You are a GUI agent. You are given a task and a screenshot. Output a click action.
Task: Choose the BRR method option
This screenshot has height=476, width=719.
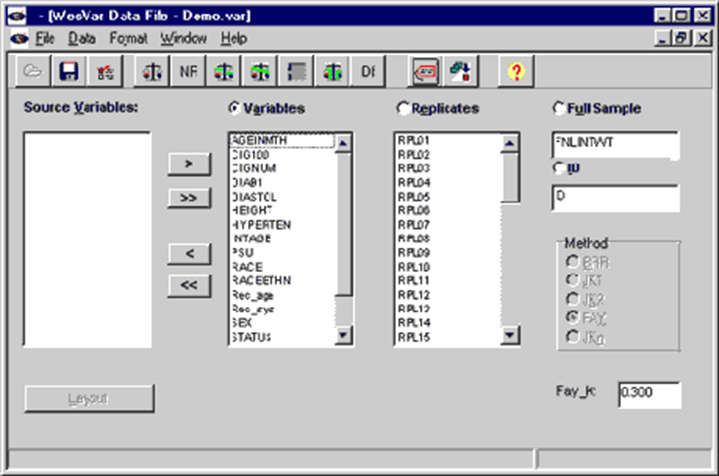[x=572, y=262]
